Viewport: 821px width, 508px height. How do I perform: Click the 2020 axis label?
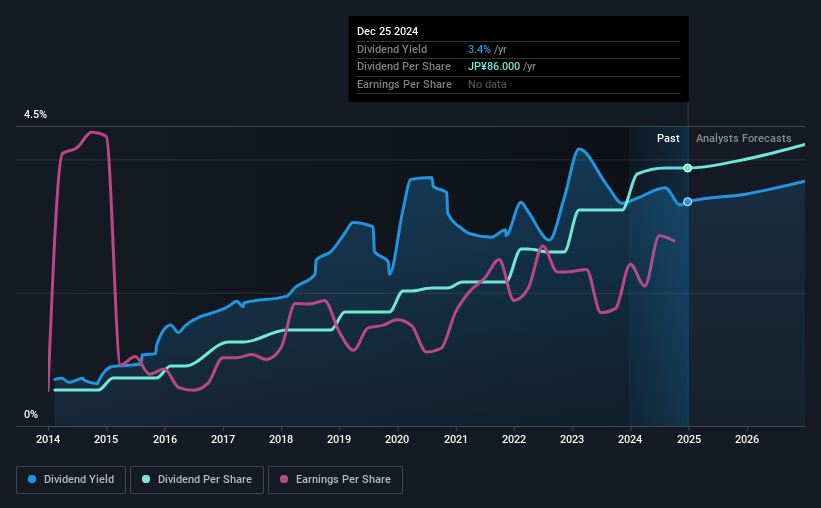coord(397,439)
